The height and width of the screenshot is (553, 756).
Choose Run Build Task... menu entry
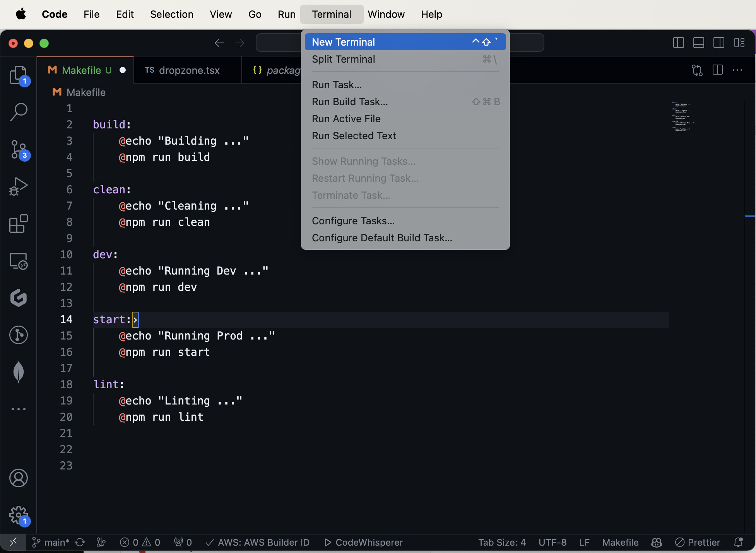tap(405, 102)
